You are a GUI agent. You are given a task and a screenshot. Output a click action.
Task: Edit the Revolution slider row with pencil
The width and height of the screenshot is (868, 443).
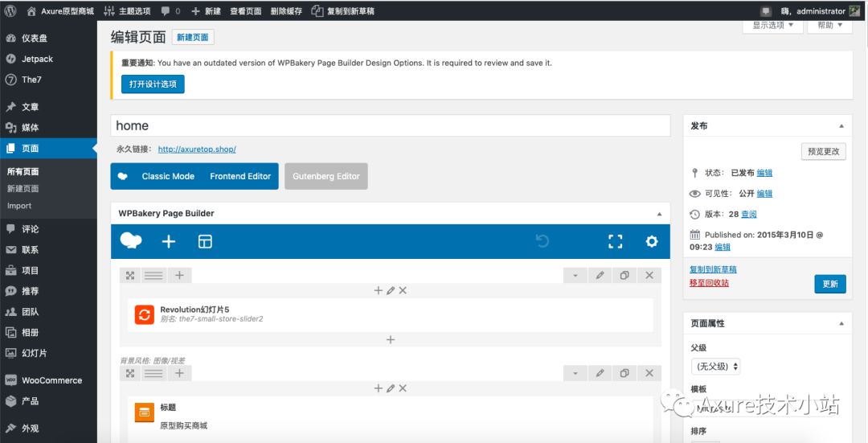pyautogui.click(x=600, y=275)
